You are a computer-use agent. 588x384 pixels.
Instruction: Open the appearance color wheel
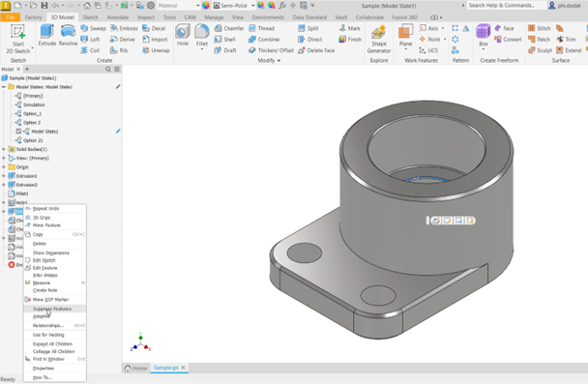(206, 6)
